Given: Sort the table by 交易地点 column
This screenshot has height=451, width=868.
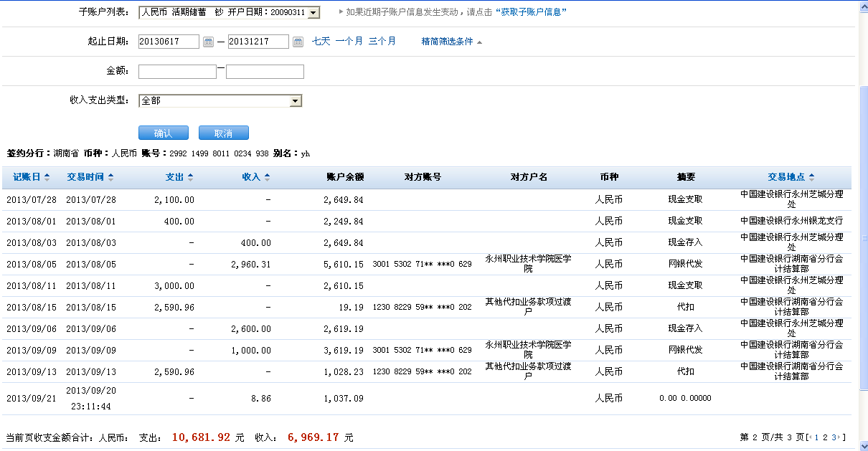Looking at the screenshot, I should (791, 177).
